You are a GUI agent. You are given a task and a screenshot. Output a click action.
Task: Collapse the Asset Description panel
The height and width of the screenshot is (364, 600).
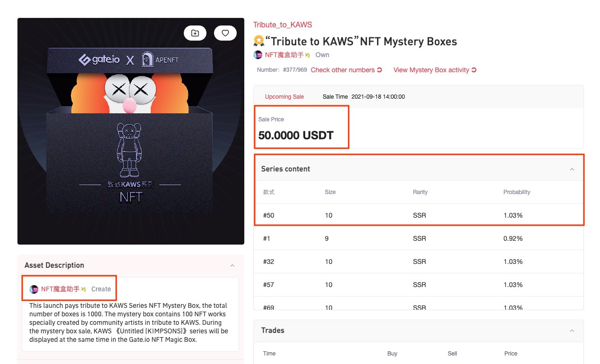point(232,265)
